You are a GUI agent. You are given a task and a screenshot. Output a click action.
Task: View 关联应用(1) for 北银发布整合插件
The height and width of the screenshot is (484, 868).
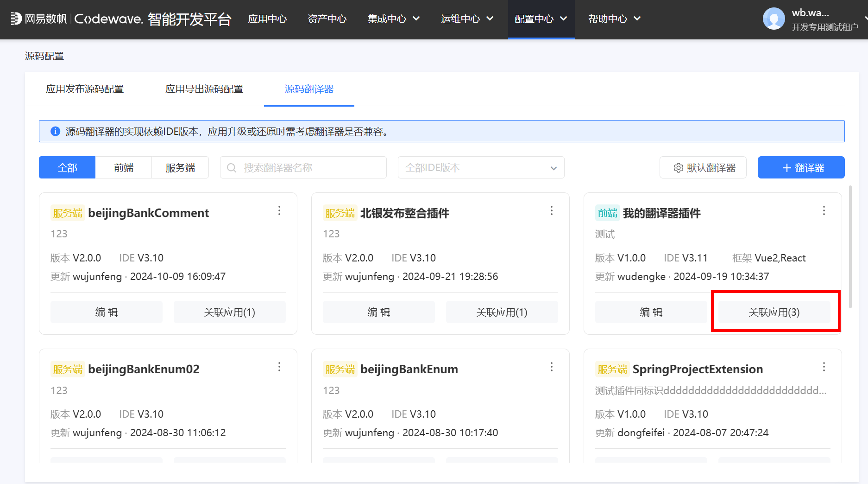click(x=502, y=312)
